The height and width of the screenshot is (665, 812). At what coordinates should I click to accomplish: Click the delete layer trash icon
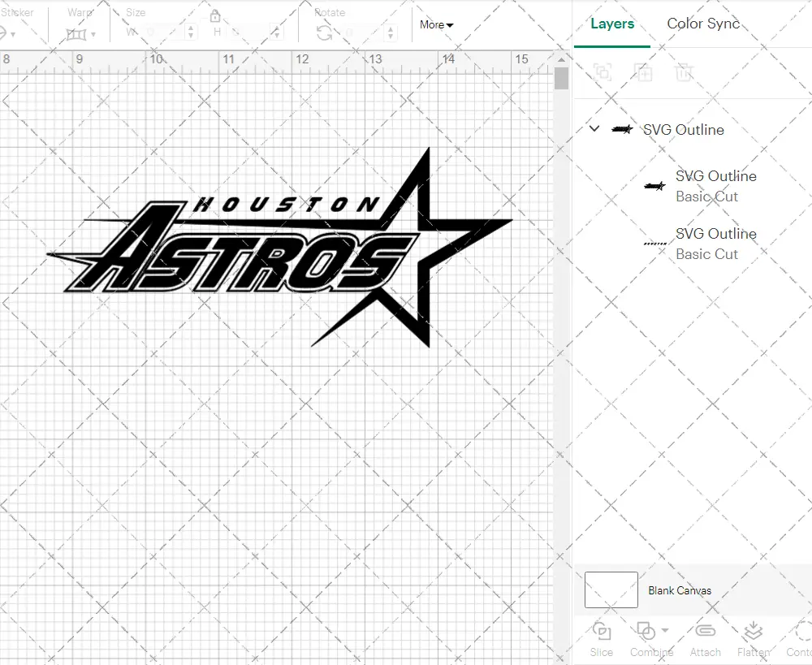click(x=685, y=72)
